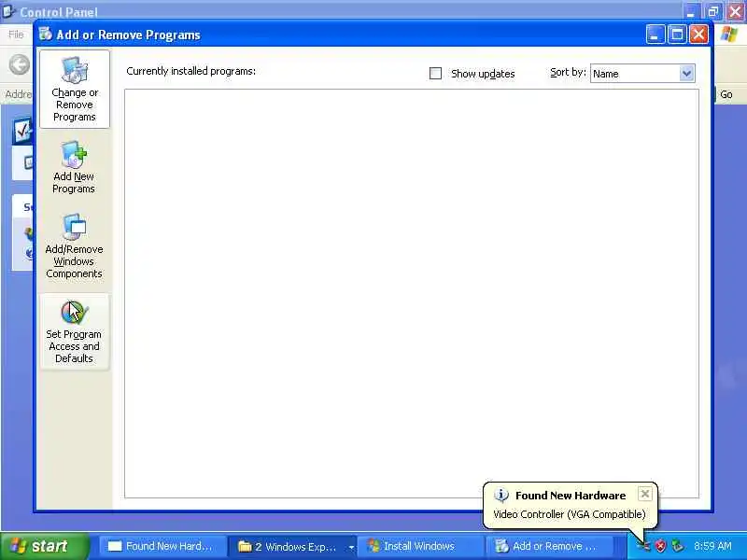Enable the Show updates checkbox
Screen dimensions: 747x560
point(435,74)
